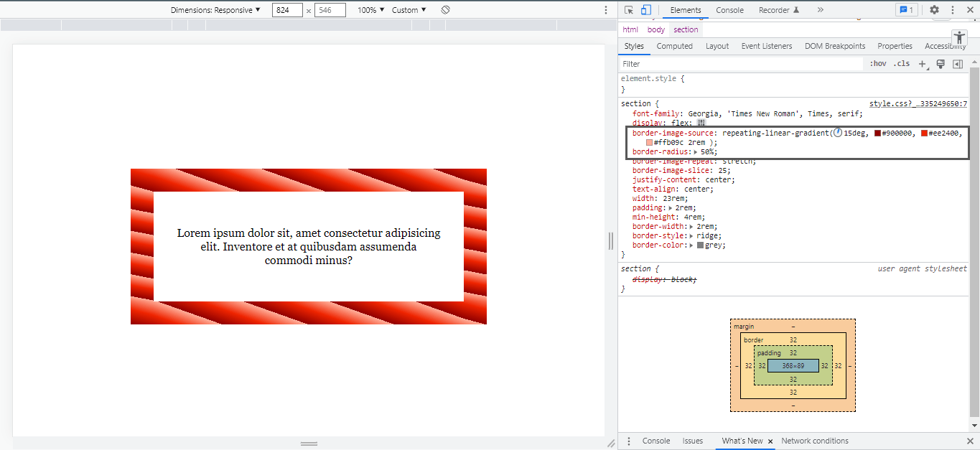Select html in the breadcrumb
Viewport: 980px width, 450px height.
[x=630, y=29]
